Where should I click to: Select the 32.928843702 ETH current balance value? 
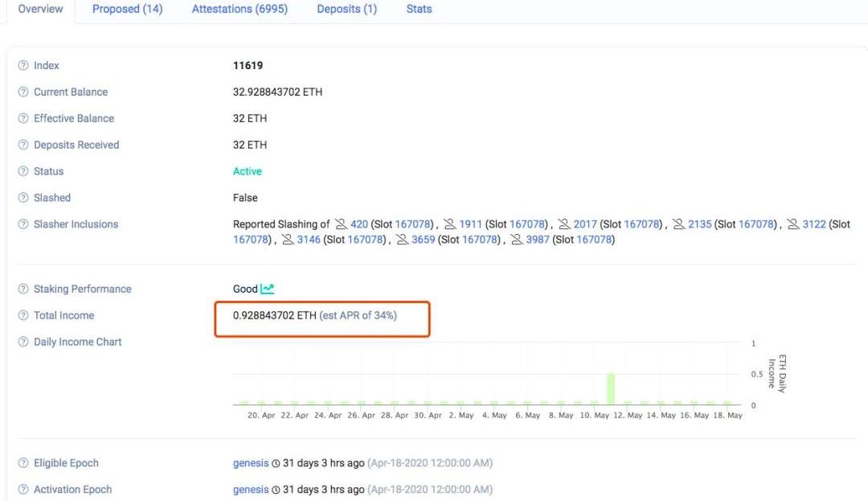click(277, 92)
